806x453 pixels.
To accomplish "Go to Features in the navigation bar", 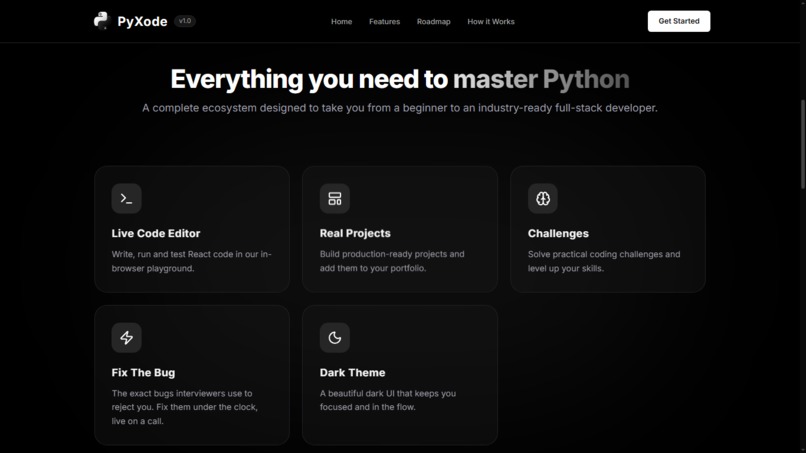I will click(x=384, y=22).
